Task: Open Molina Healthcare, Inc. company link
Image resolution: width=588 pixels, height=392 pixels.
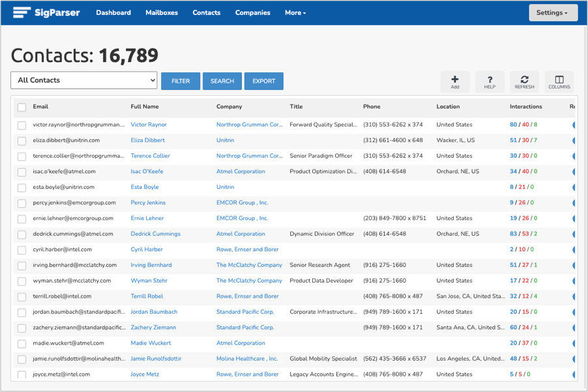Action: 247,359
